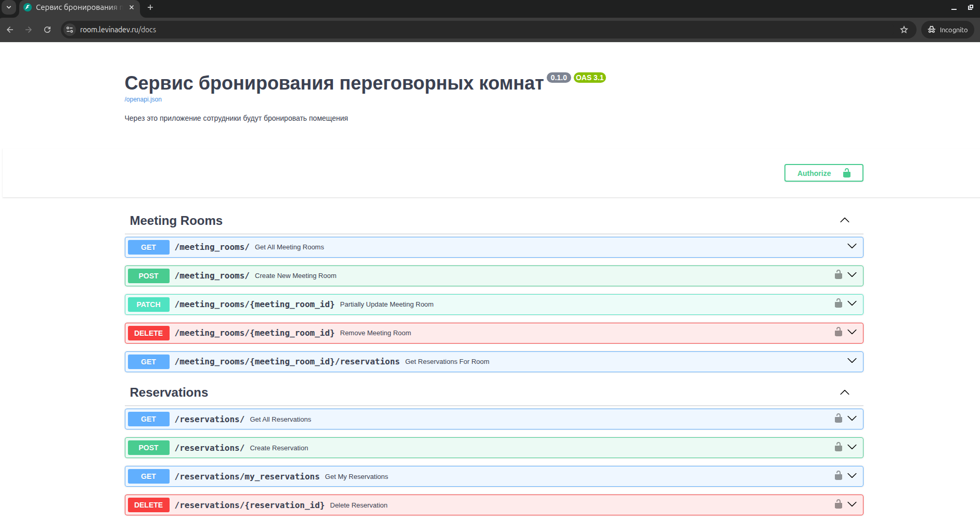Click the 0.1.0 version badge
Image resolution: width=980 pixels, height=519 pixels.
[x=559, y=78]
